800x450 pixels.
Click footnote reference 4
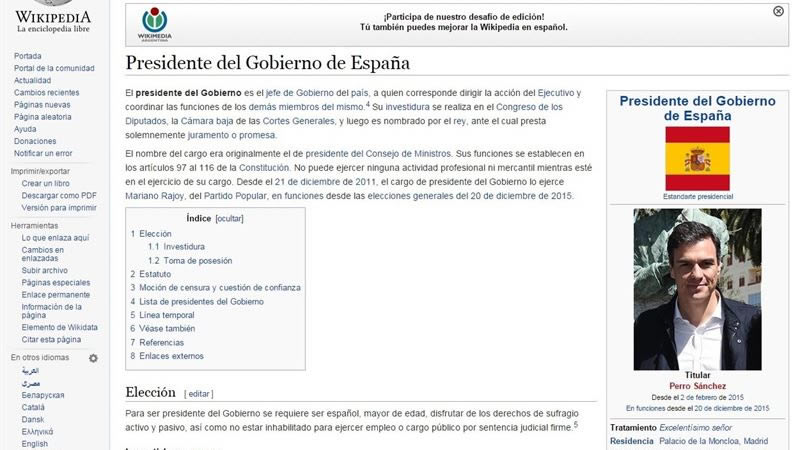tap(368, 104)
